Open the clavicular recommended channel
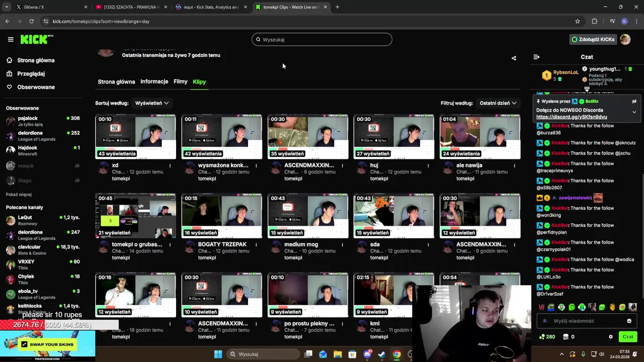644x362 pixels. (43, 250)
